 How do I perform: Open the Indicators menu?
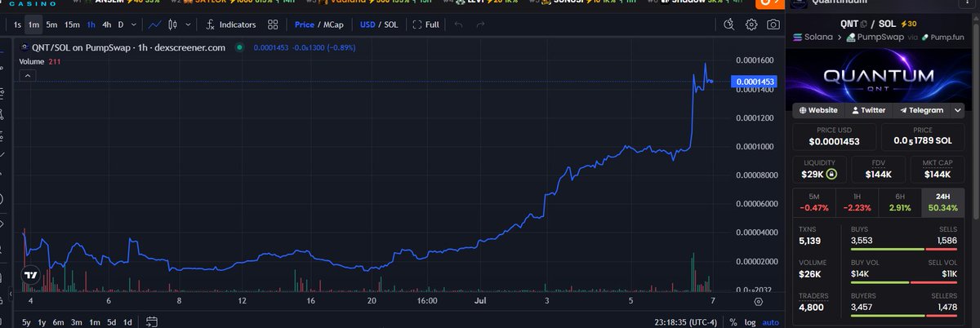coord(229,24)
